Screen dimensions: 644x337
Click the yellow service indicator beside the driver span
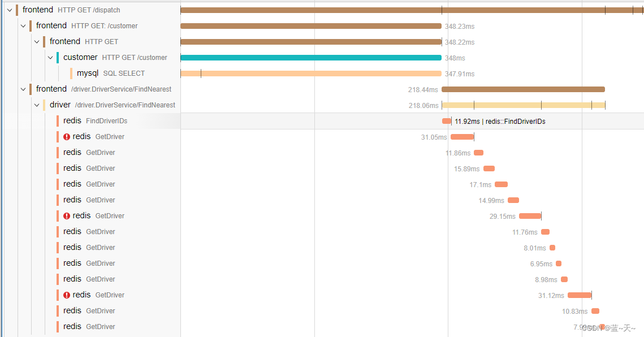(x=45, y=105)
